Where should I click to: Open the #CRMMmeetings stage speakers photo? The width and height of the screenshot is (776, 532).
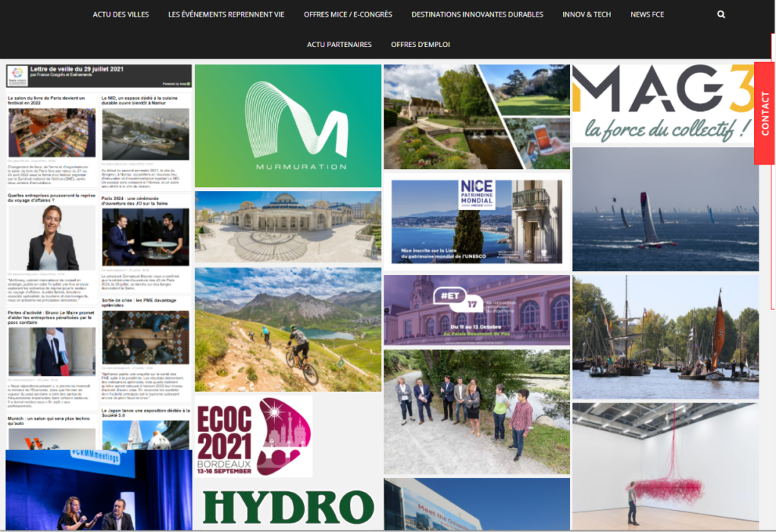99,490
